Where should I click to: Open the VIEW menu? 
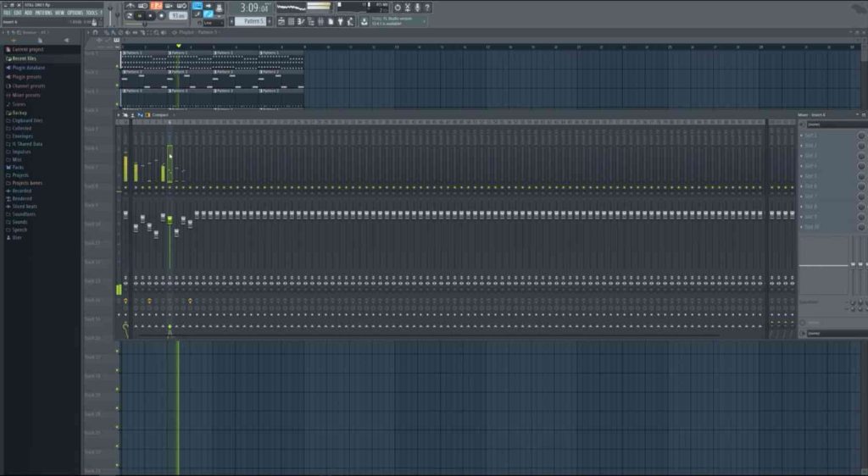pyautogui.click(x=59, y=13)
